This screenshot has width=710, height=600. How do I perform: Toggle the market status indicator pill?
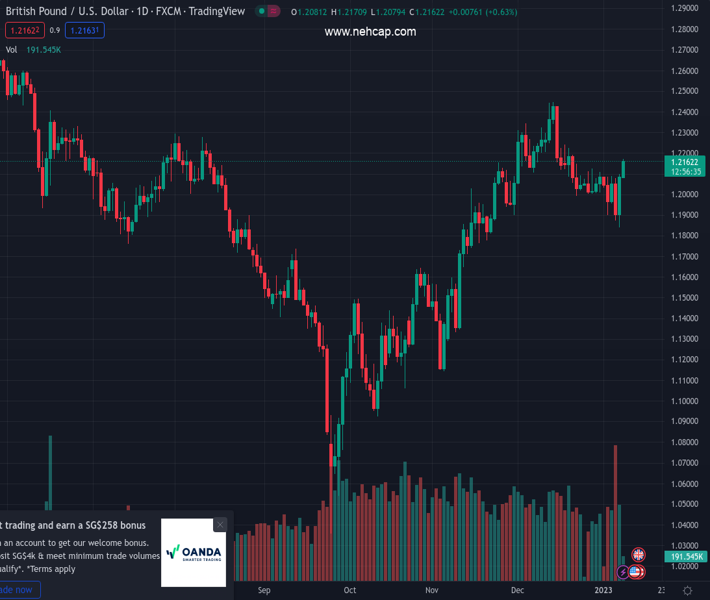point(266,12)
